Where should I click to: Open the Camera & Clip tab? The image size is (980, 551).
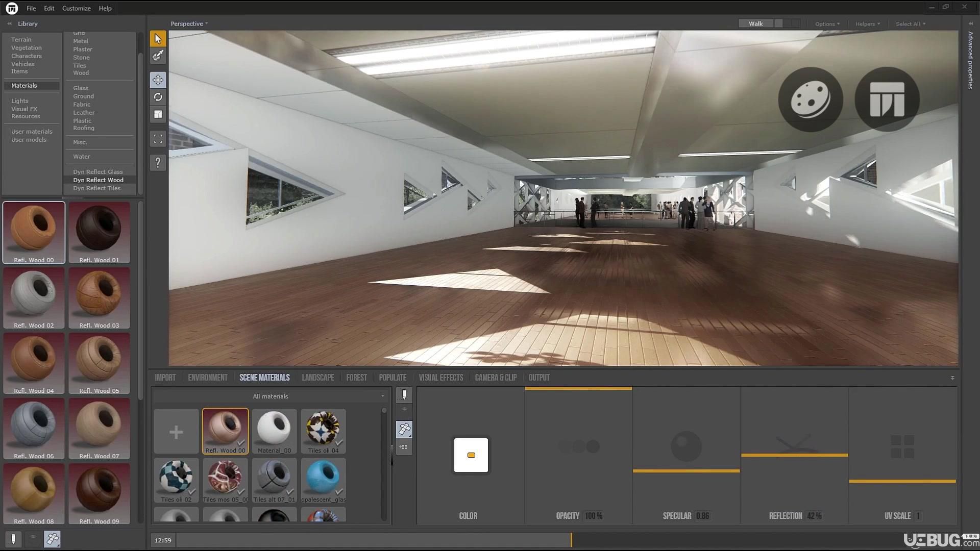(496, 378)
